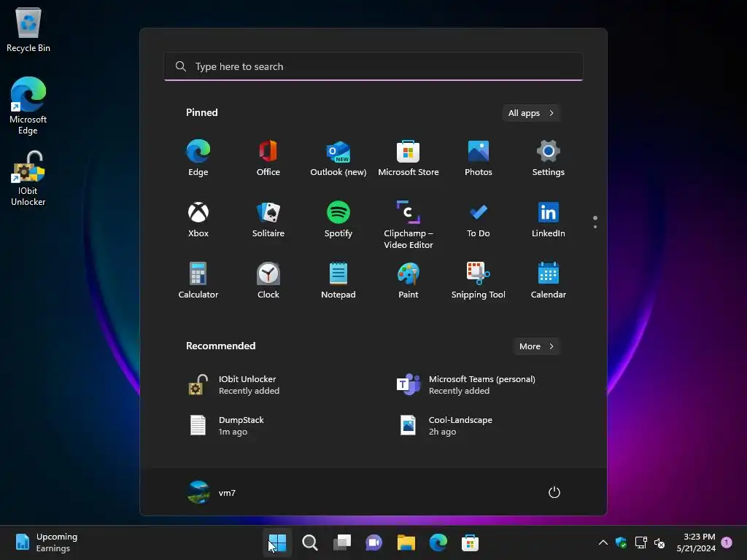Expand More recommended items
Viewport: 747px width, 560px height.
[x=536, y=346]
